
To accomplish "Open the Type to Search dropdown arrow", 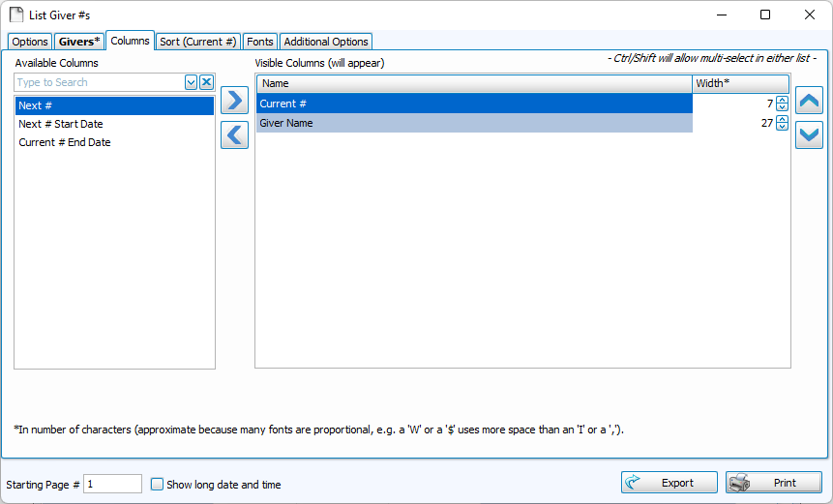I will point(192,83).
